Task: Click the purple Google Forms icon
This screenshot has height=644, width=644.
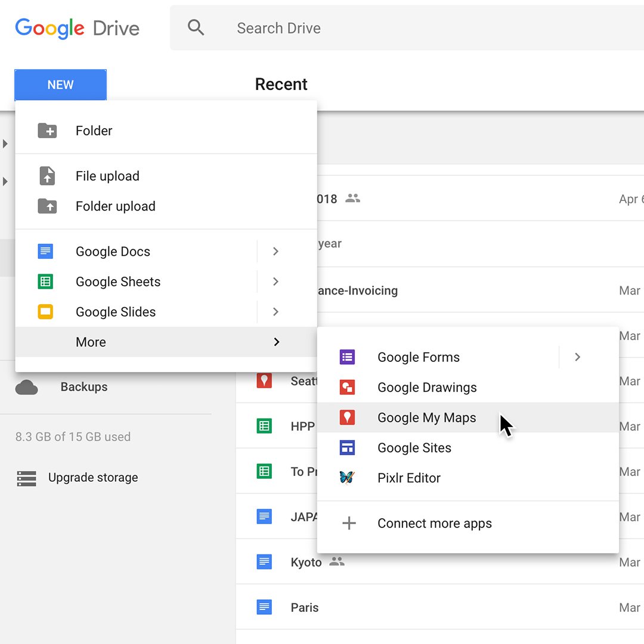Action: point(347,357)
